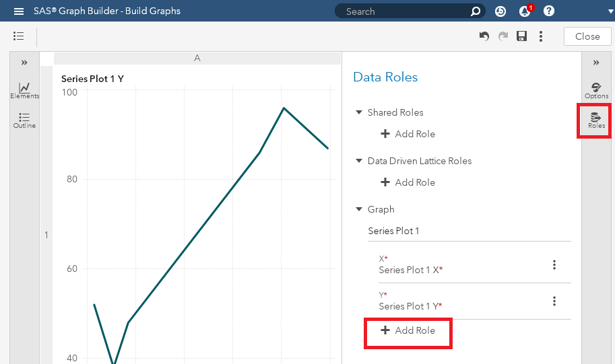Open the help question mark icon
The image size is (615, 364).
[x=549, y=11]
